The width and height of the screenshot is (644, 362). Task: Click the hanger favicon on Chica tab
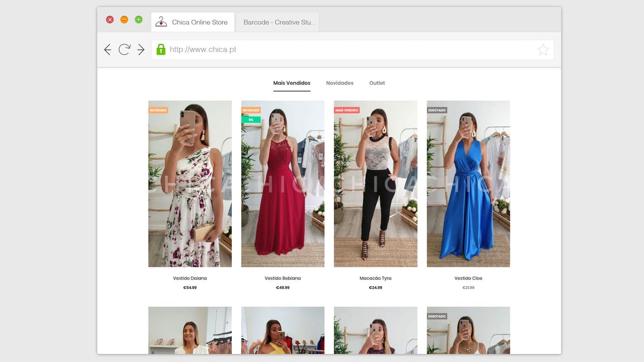click(161, 22)
